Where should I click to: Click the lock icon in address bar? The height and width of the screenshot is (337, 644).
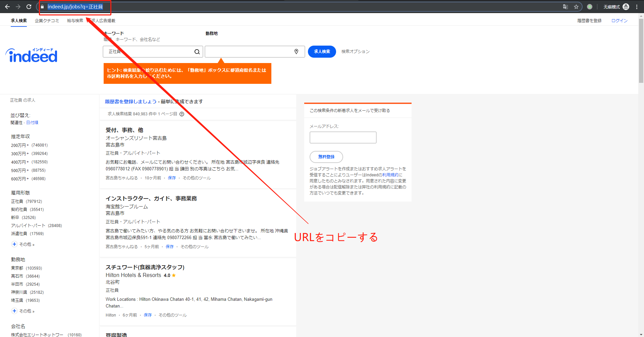(x=42, y=7)
